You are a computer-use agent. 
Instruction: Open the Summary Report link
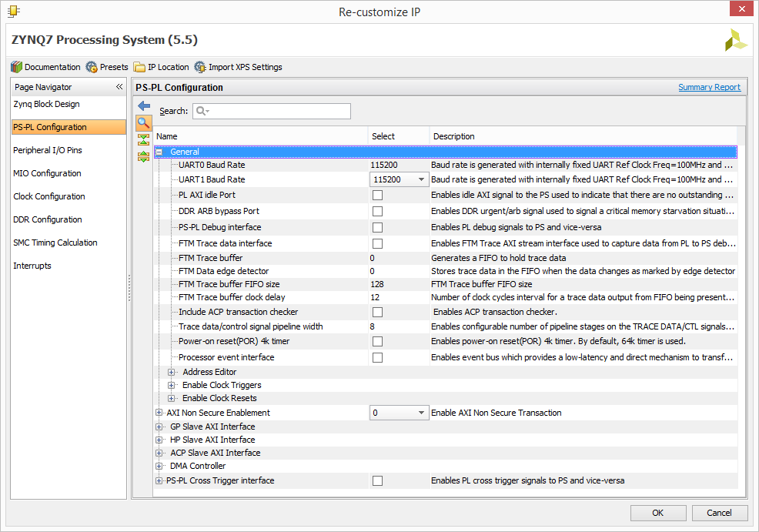pos(709,87)
